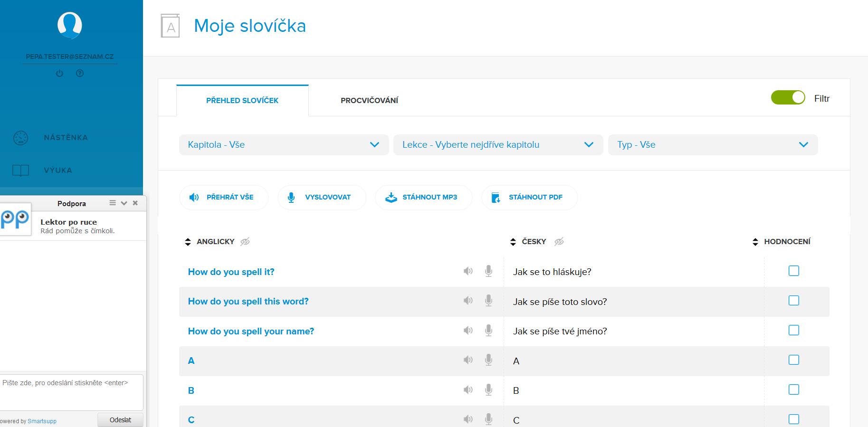Viewport: 868px width, 427px height.
Task: Play audio for "How do you spell it?"
Action: click(x=468, y=271)
